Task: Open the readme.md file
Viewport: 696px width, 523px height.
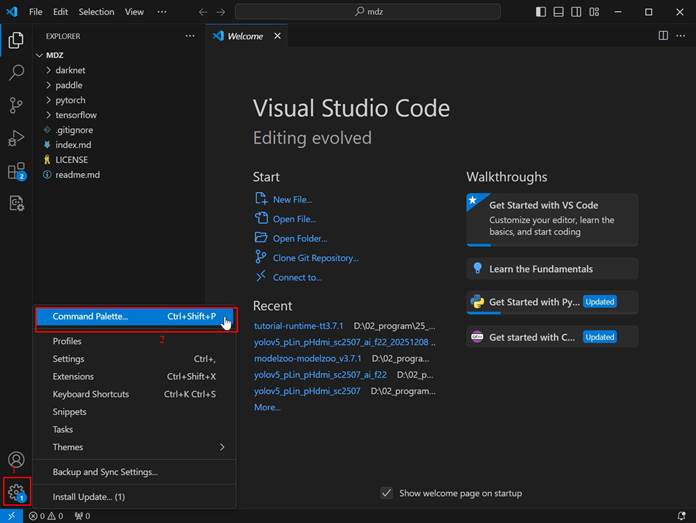Action: [78, 175]
